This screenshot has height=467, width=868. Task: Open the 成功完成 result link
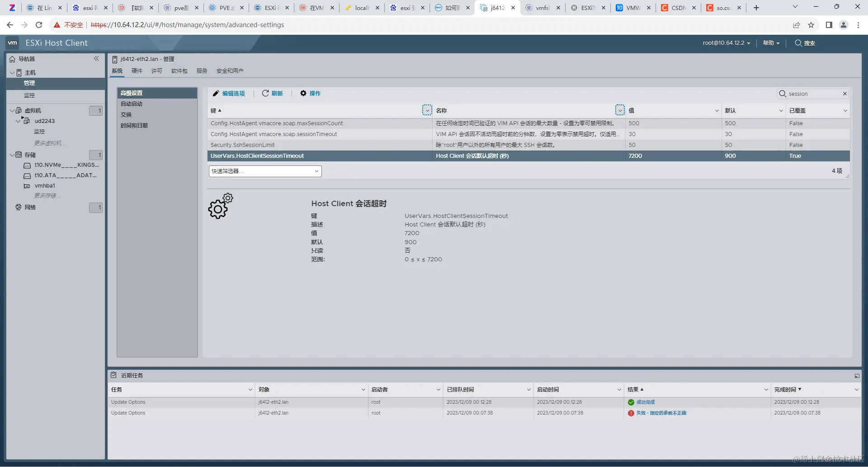coord(646,402)
